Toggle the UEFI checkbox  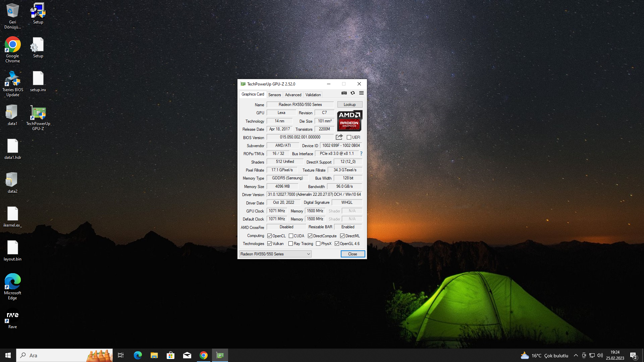pyautogui.click(x=349, y=137)
